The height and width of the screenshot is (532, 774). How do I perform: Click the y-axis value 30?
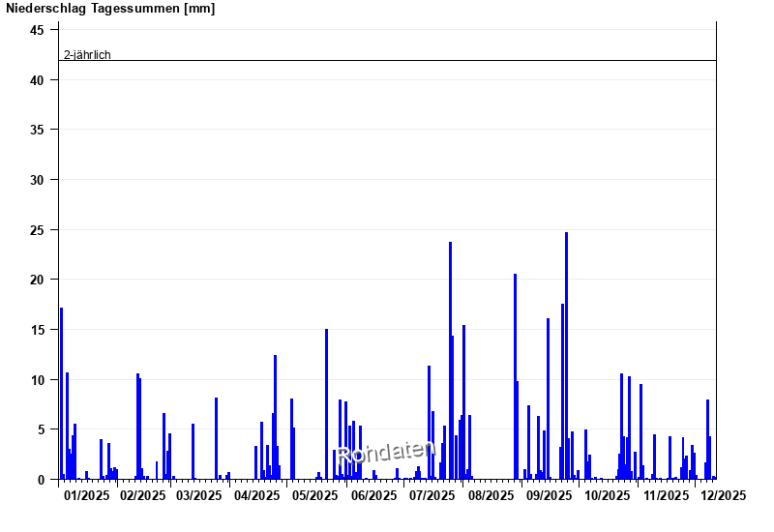(37, 180)
